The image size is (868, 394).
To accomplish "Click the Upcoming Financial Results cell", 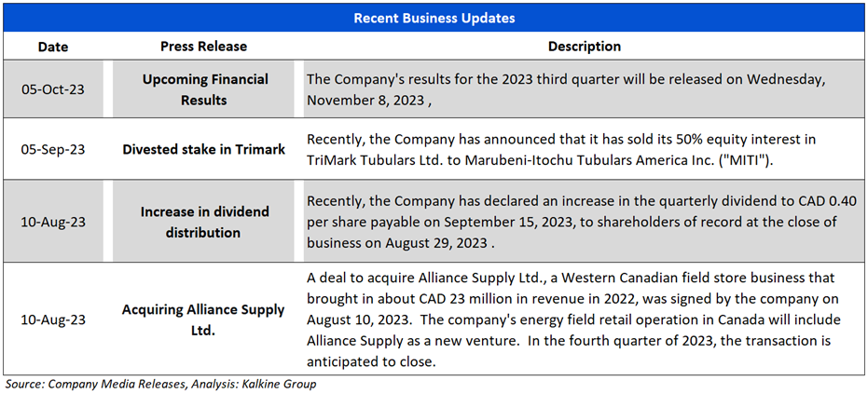I will click(x=203, y=89).
